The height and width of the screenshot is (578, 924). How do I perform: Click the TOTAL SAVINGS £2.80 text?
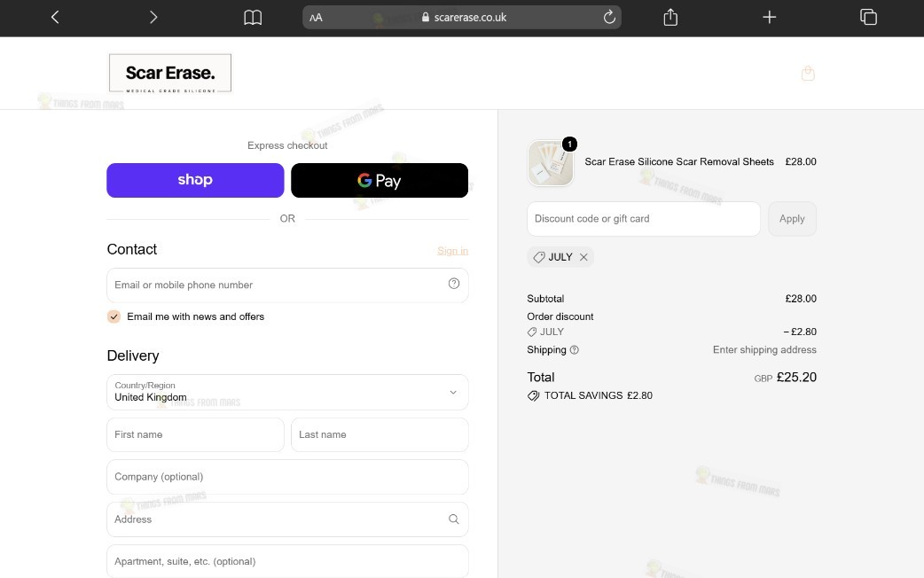pos(599,395)
